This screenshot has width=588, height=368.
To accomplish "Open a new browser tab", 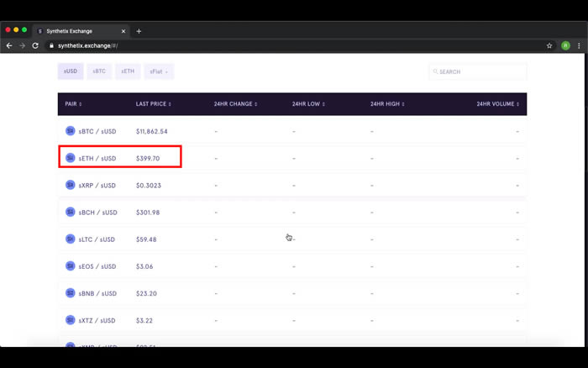I will (x=139, y=31).
